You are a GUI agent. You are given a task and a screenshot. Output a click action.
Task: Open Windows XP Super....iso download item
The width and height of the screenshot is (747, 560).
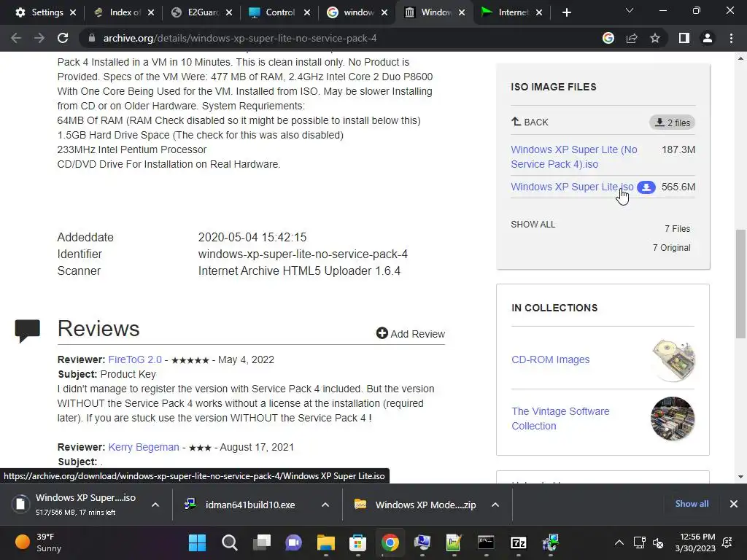pos(76,505)
